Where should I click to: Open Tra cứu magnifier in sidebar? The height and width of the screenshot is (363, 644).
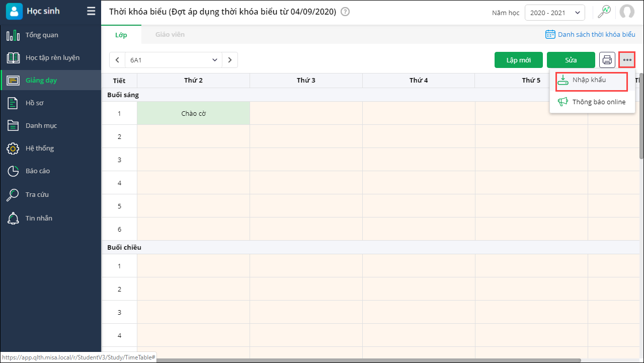pos(13,195)
